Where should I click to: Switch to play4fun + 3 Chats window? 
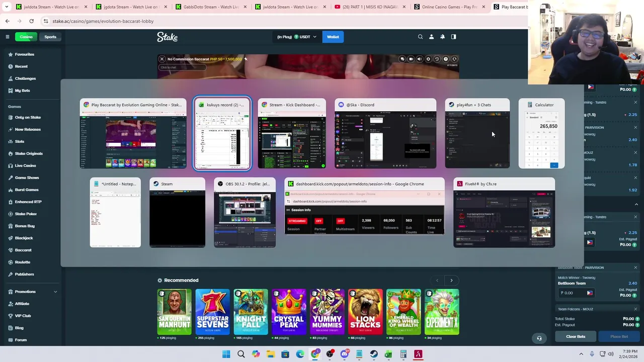477,134
